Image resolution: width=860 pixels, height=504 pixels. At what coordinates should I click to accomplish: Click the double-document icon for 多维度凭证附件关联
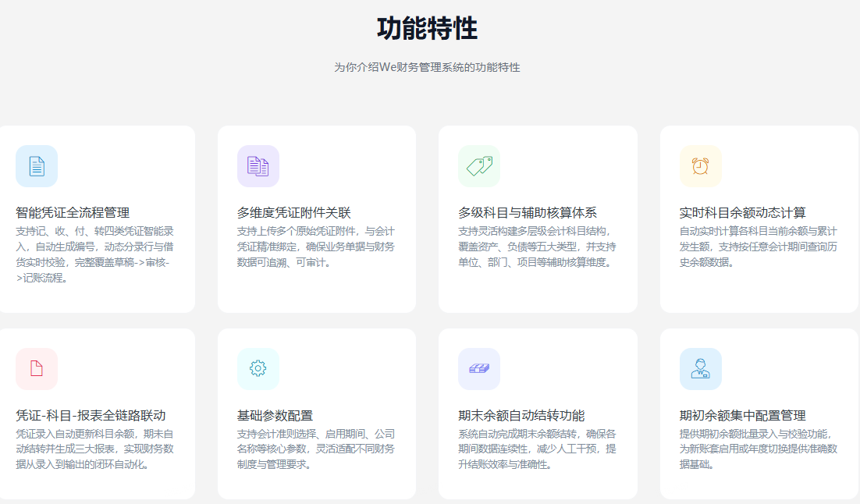point(258,166)
